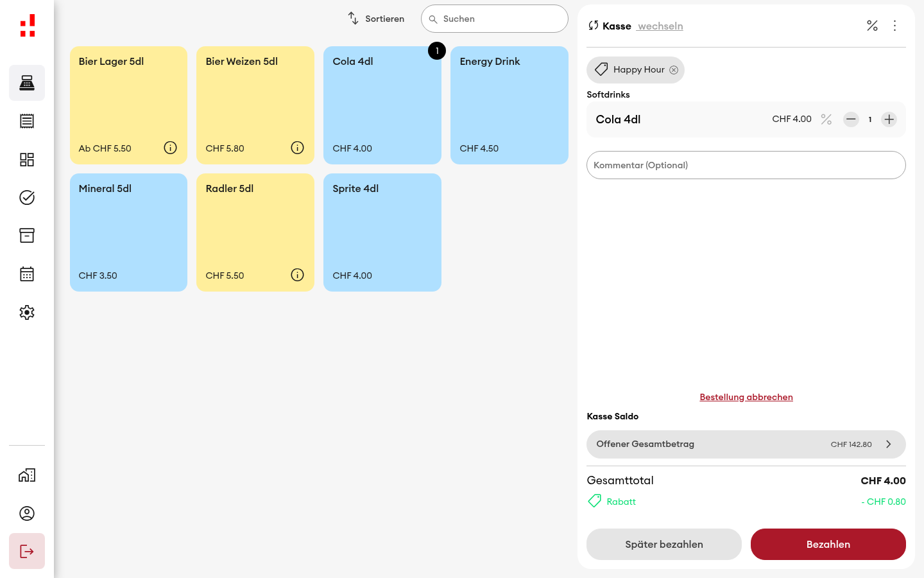Decrease Cola 4dl quantity
The height and width of the screenshot is (578, 924).
click(851, 119)
